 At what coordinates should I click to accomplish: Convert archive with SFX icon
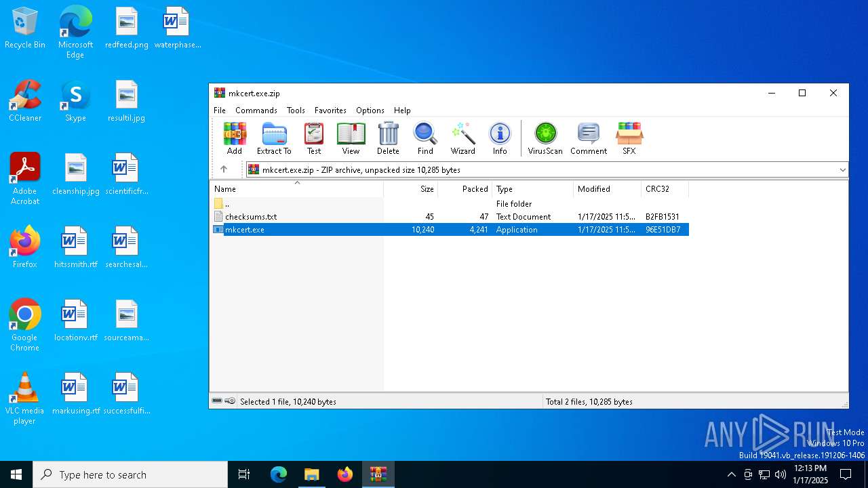(629, 139)
